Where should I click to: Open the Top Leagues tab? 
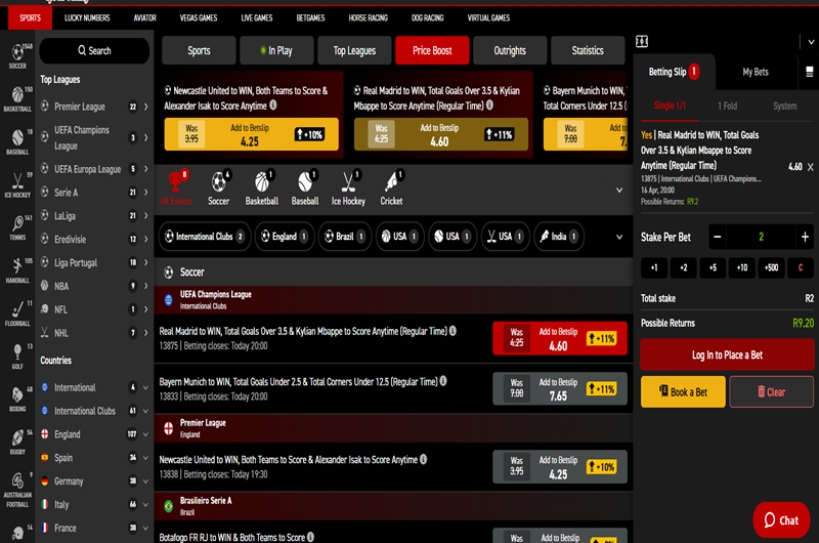[x=355, y=51]
